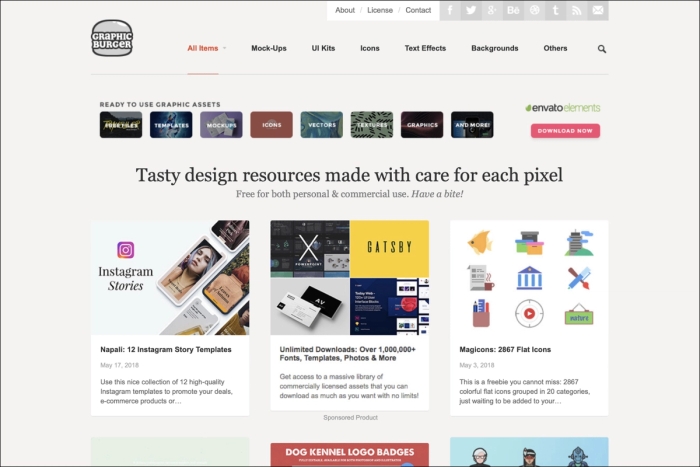Click the email envelope icon
The height and width of the screenshot is (467, 700).
(598, 10)
